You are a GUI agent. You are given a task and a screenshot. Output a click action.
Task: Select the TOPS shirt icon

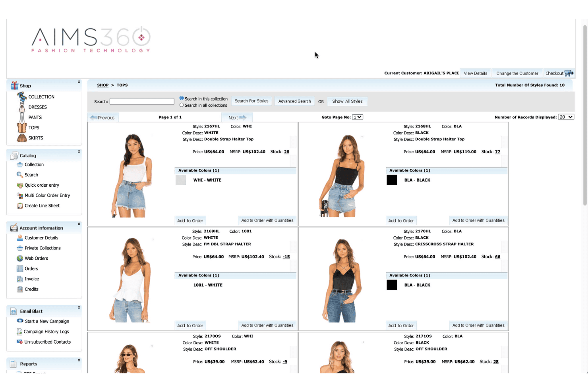click(x=22, y=127)
